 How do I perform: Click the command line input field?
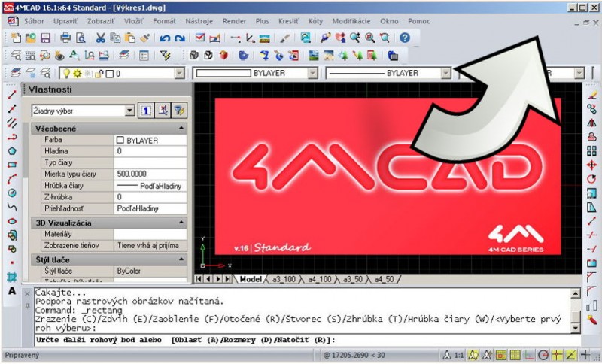(308, 340)
